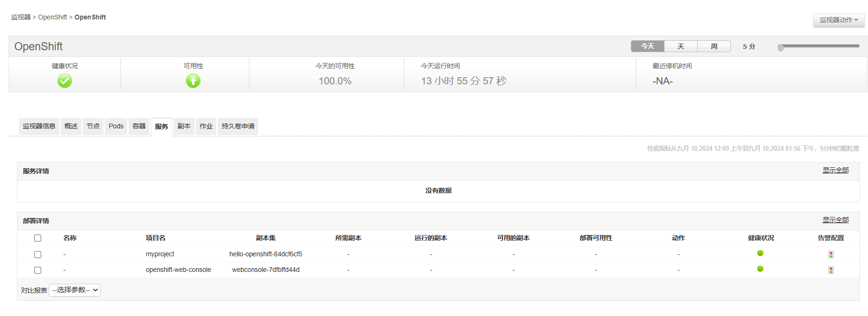The width and height of the screenshot is (868, 316).
Task: Open the 选择参数 comparison report dropdown
Action: point(74,290)
